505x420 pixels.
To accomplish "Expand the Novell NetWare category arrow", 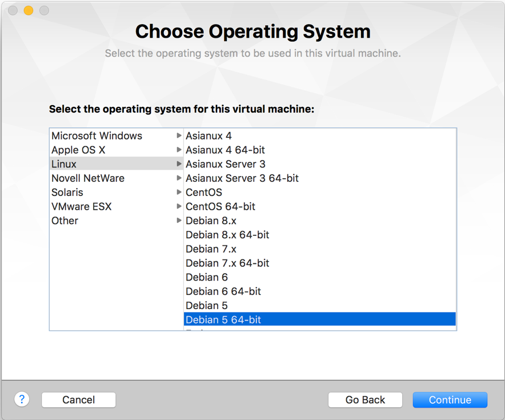I will [x=179, y=178].
